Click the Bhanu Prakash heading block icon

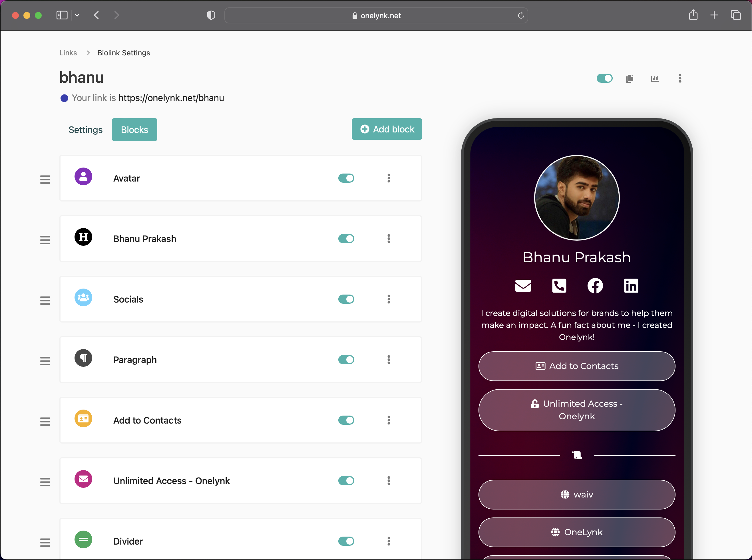coord(83,237)
